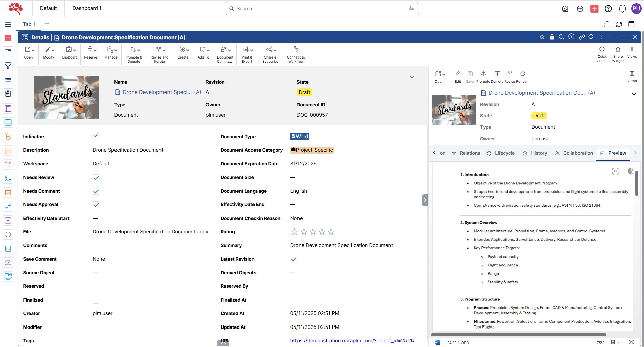Rate the document with five stars

click(331, 232)
